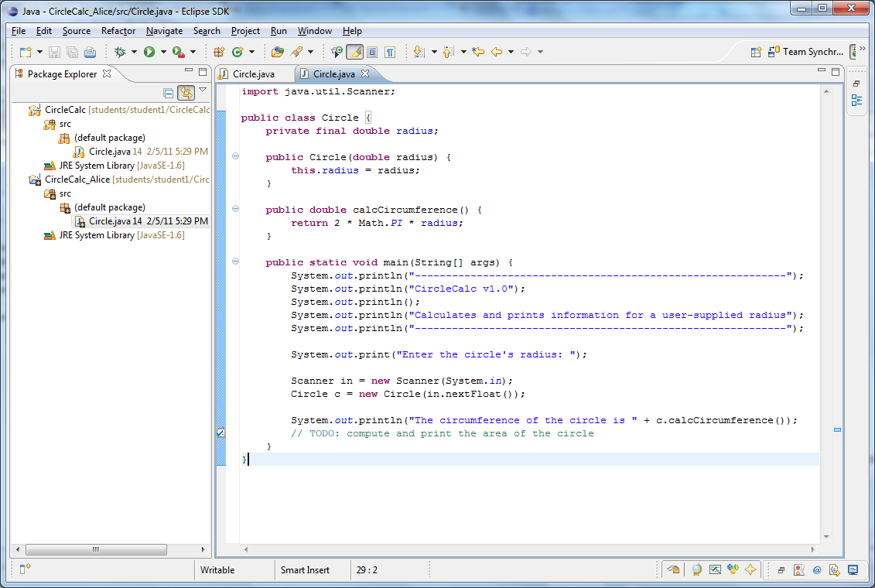This screenshot has width=875, height=588.
Task: Click the Package Explorer horizontal scrollbar
Action: pos(96,549)
